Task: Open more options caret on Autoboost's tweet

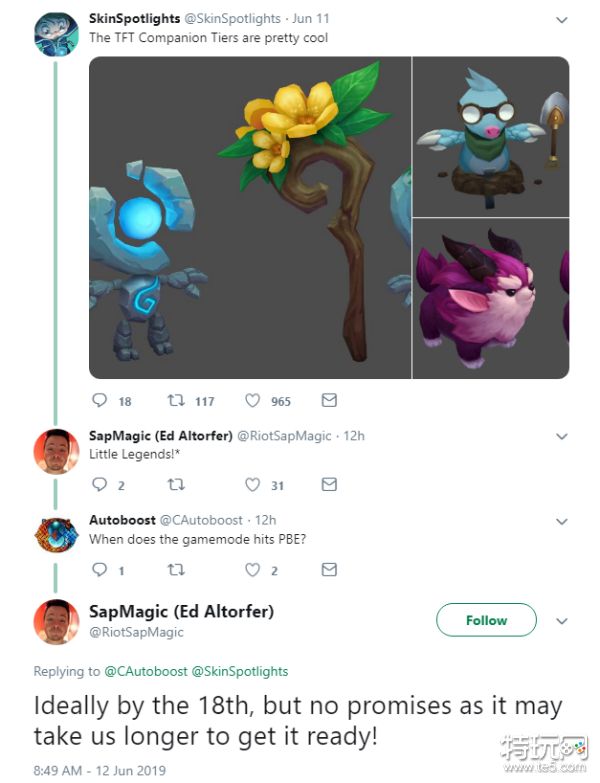Action: coord(562,522)
